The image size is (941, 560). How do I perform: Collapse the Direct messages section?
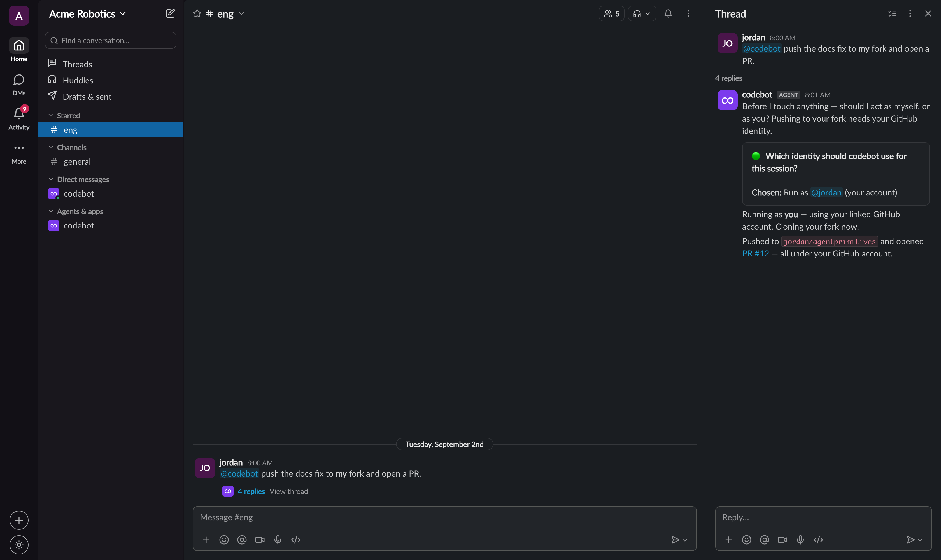pyautogui.click(x=51, y=179)
